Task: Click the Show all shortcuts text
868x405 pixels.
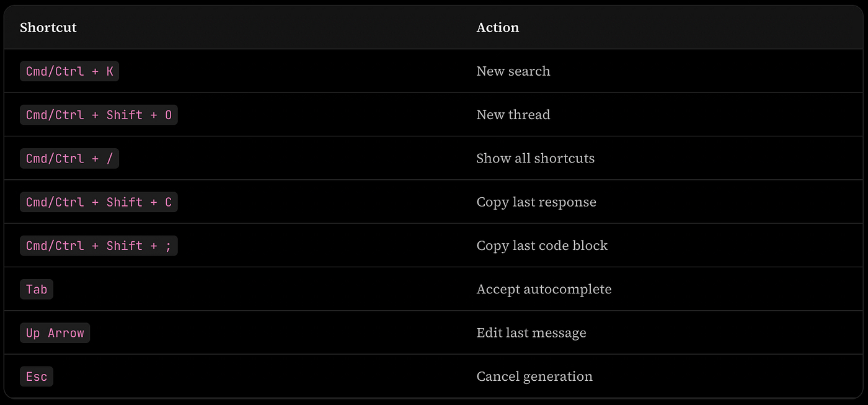Action: (536, 158)
